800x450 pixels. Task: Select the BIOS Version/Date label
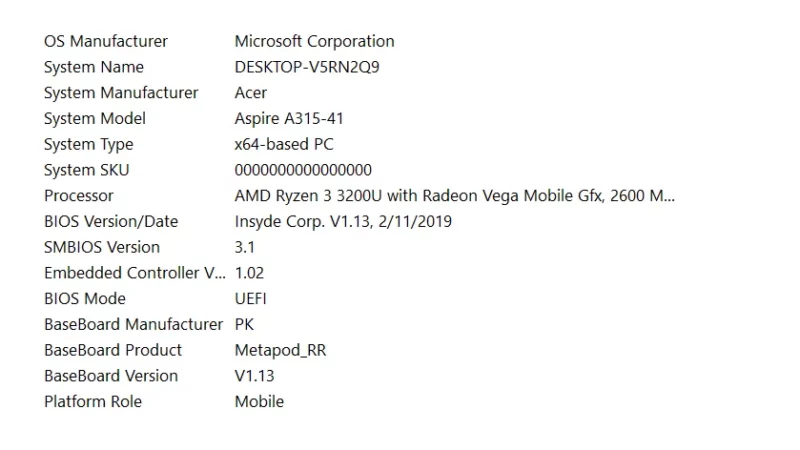pos(111,221)
